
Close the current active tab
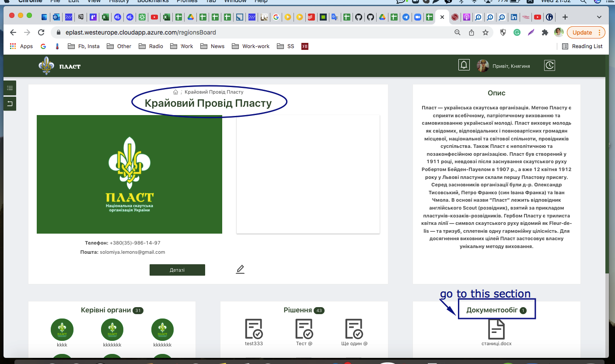pyautogui.click(x=442, y=17)
